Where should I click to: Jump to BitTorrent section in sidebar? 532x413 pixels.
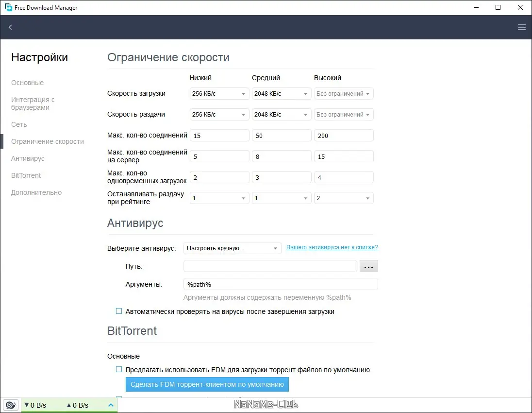(26, 175)
